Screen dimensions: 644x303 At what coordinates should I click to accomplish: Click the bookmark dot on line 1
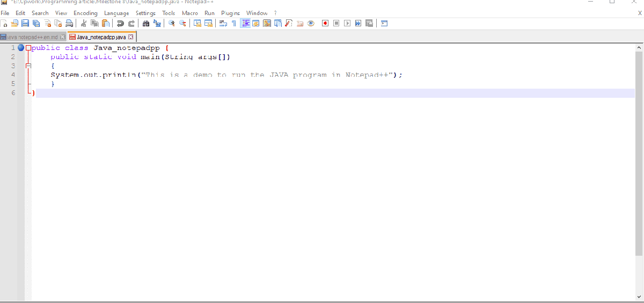pos(21,48)
